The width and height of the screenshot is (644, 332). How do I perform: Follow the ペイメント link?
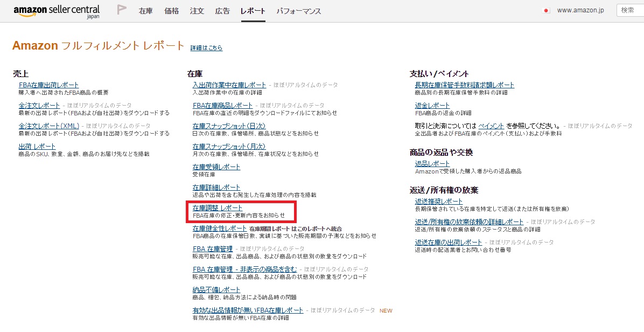pyautogui.click(x=491, y=126)
